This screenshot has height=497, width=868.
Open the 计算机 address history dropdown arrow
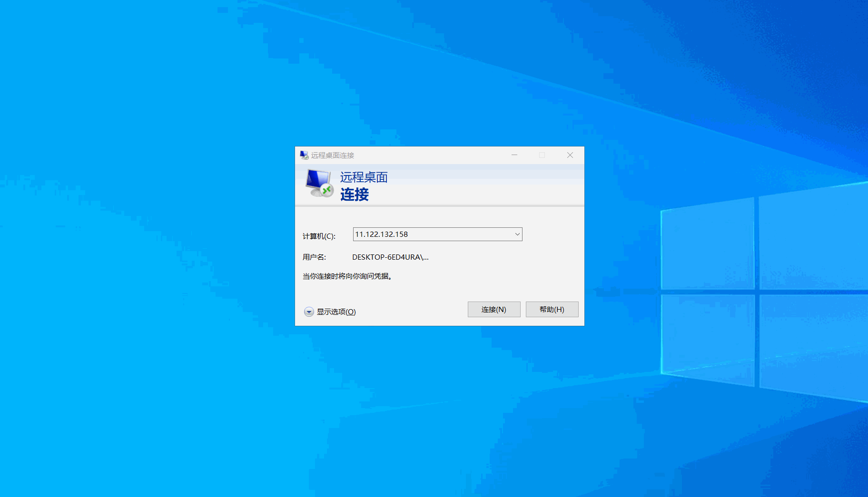(516, 234)
